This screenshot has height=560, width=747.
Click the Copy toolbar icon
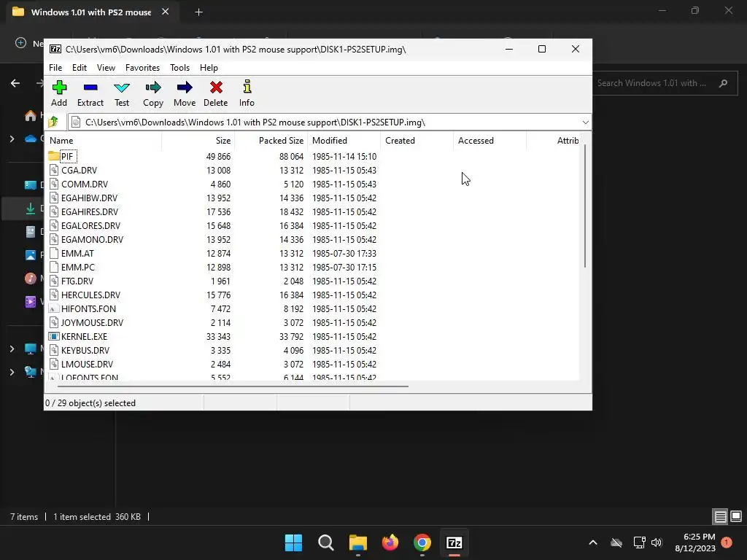(x=153, y=87)
